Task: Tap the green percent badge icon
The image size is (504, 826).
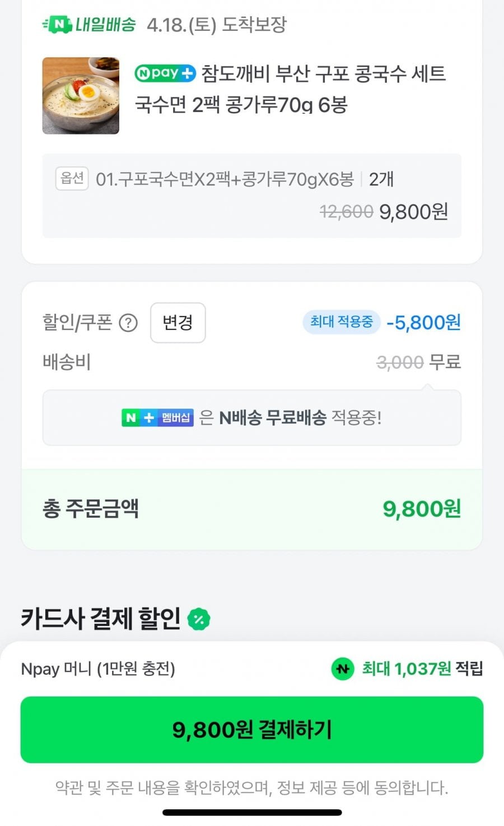Action: [199, 619]
